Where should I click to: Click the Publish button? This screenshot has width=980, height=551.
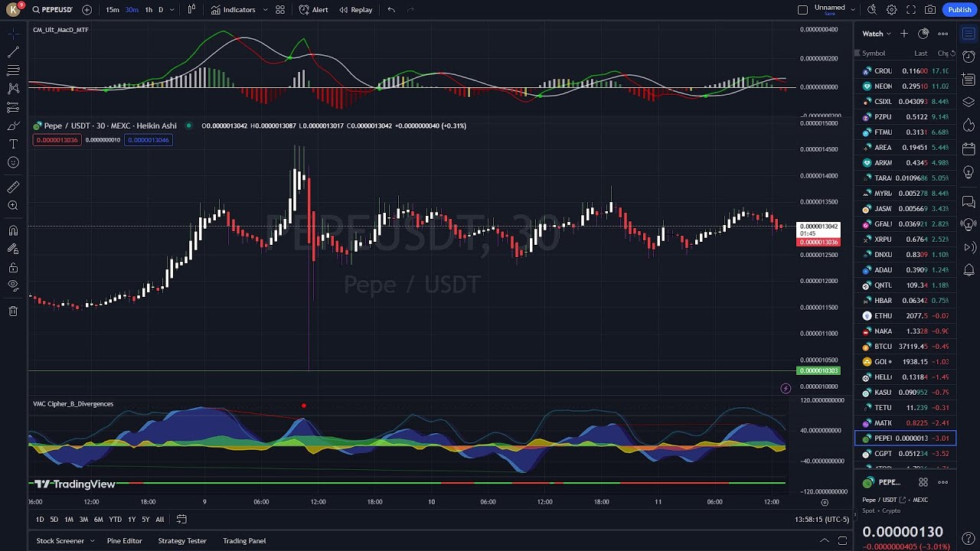click(x=959, y=10)
